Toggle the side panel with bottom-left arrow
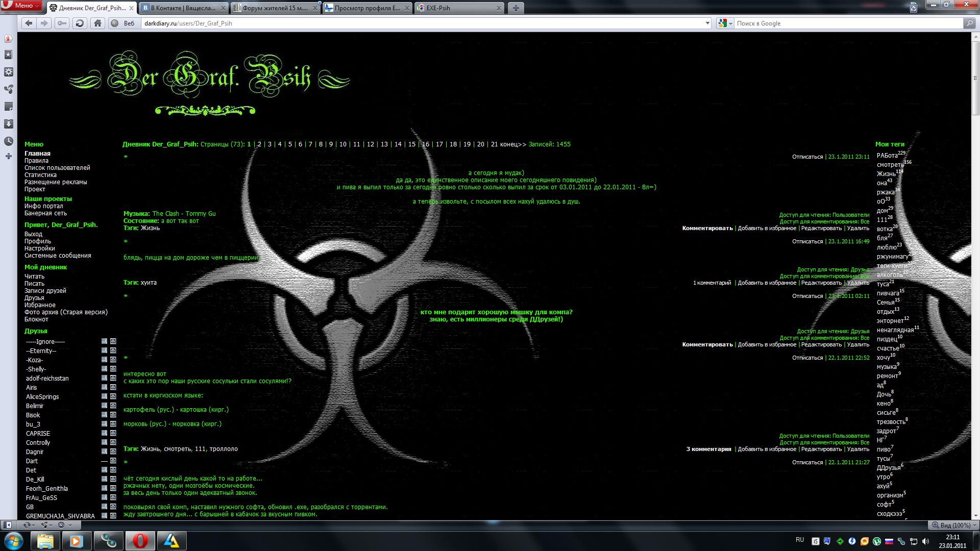This screenshot has width=980, height=551. pyautogui.click(x=8, y=524)
